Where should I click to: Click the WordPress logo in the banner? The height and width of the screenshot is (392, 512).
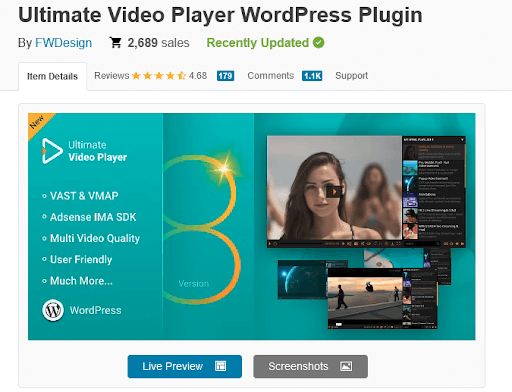(53, 310)
